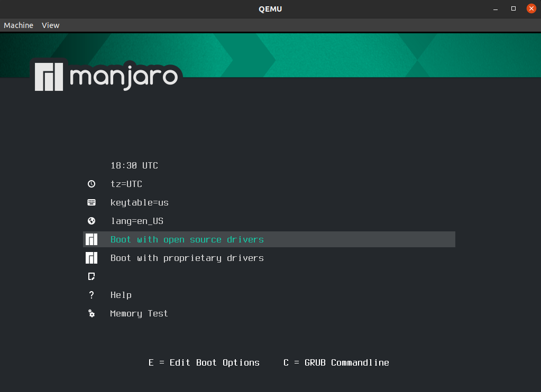The width and height of the screenshot is (541, 392).
Task: Select Boot with proprietary drivers
Action: point(187,258)
